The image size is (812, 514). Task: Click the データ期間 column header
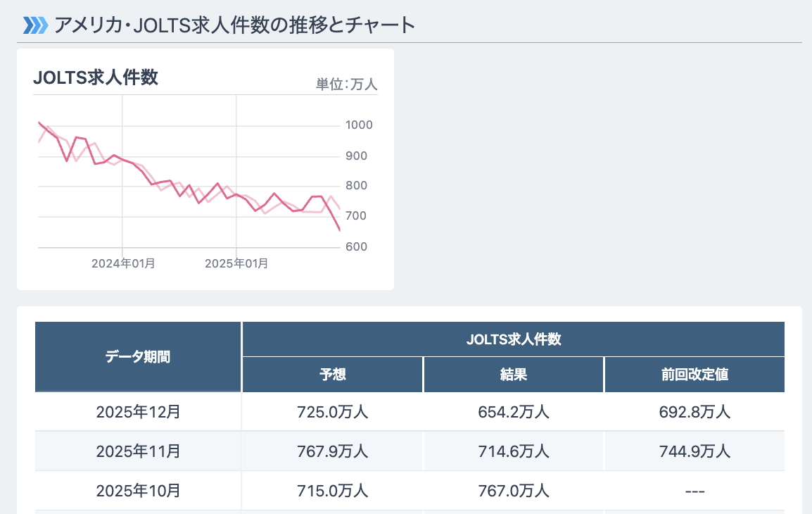138,357
